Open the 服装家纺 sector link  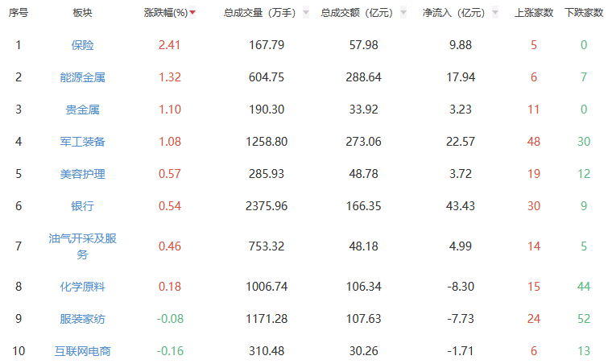(82, 319)
